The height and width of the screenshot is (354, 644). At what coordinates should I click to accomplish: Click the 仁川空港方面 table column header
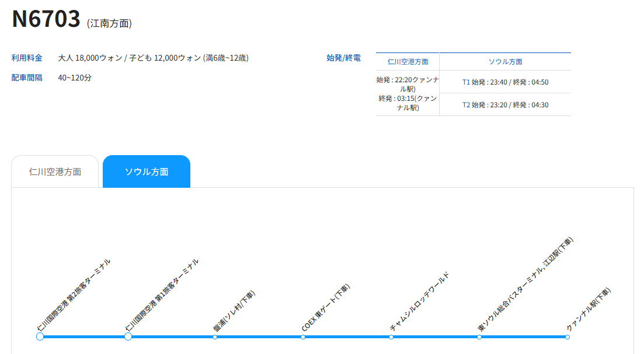coord(407,61)
